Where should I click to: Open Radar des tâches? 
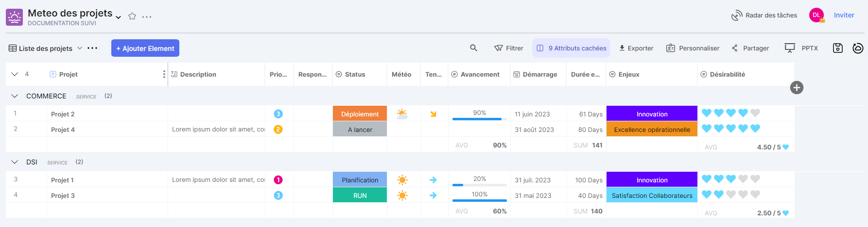[764, 16]
